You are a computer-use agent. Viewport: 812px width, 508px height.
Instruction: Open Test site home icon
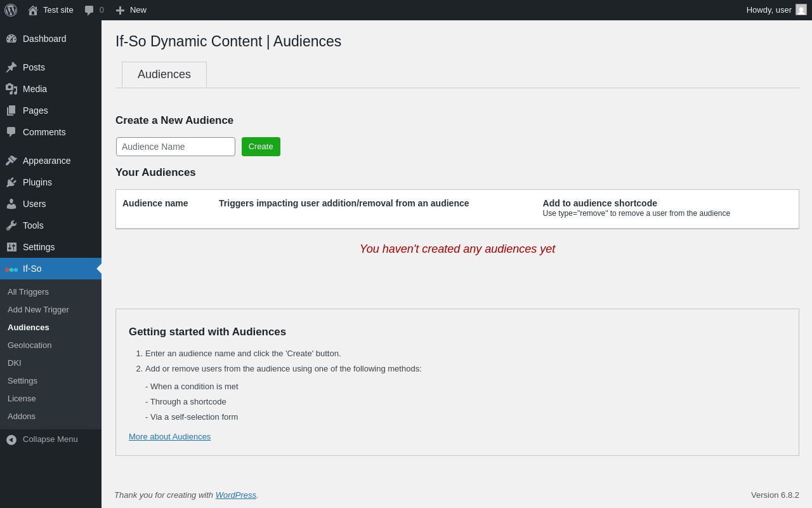[33, 10]
